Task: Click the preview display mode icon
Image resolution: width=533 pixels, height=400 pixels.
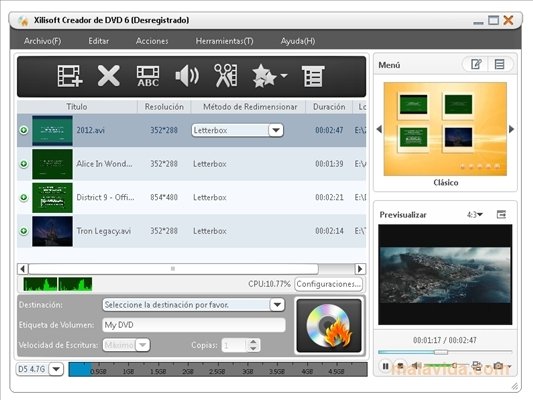Action: tap(477, 366)
